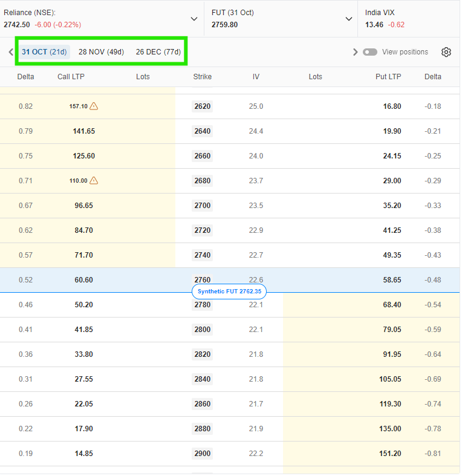Select the 31 OCT (21d) expiry tab
Image resolution: width=462 pixels, height=476 pixels.
pyautogui.click(x=44, y=52)
